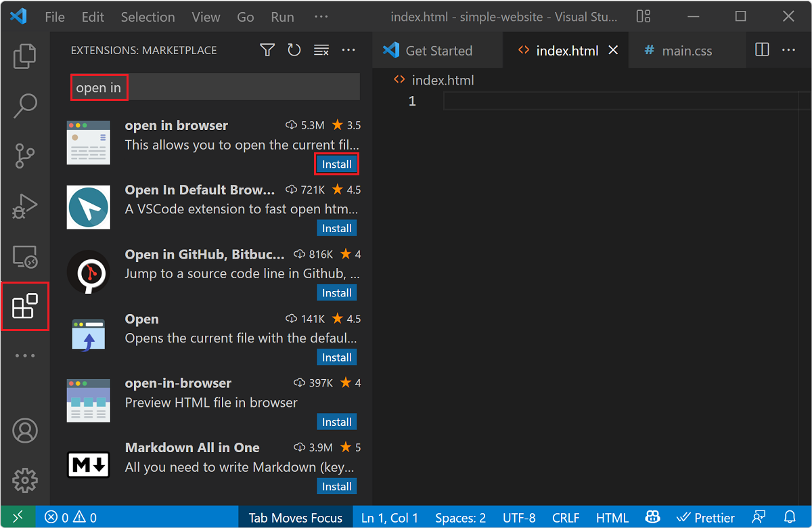
Task: Open remote window indicator in status bar
Action: 18,518
